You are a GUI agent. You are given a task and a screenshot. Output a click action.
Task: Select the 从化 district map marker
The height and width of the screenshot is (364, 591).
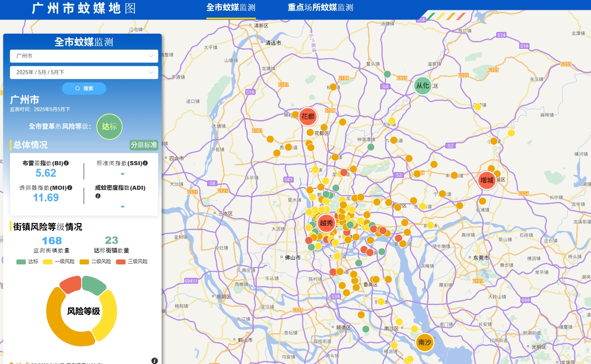422,86
